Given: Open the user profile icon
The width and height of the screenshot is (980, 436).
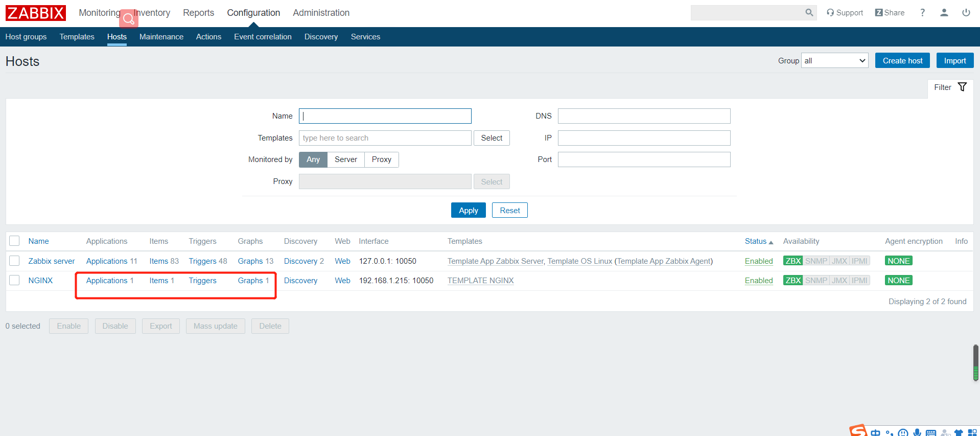Looking at the screenshot, I should point(944,13).
